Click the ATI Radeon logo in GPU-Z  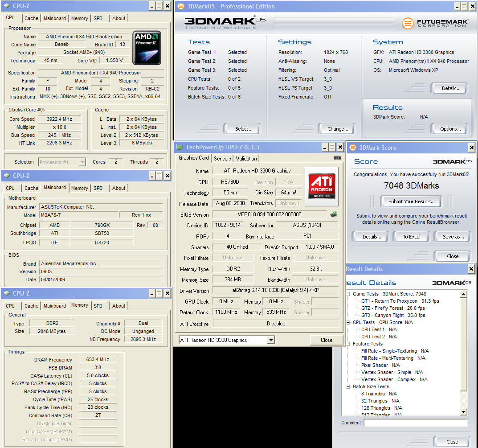[x=322, y=186]
